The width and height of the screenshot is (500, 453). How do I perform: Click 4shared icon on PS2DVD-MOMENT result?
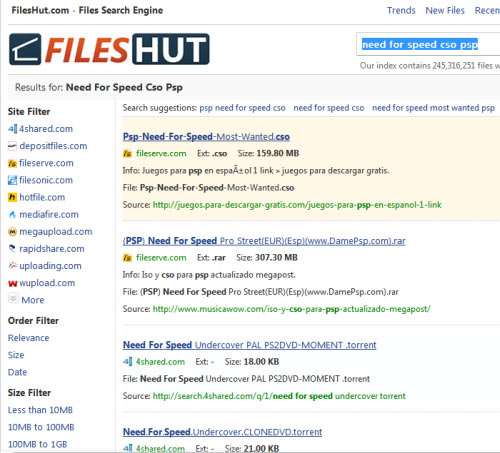(x=127, y=362)
